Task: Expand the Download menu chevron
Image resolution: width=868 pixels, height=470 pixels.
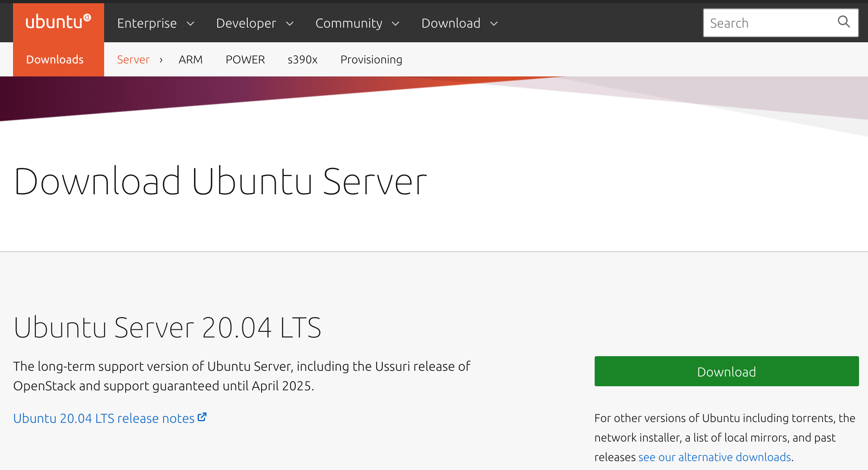Action: coord(494,24)
